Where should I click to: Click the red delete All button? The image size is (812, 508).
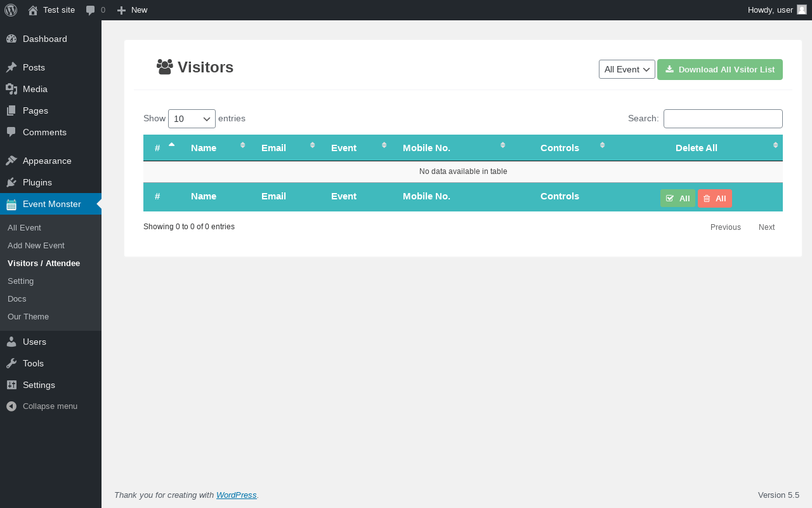click(x=715, y=198)
